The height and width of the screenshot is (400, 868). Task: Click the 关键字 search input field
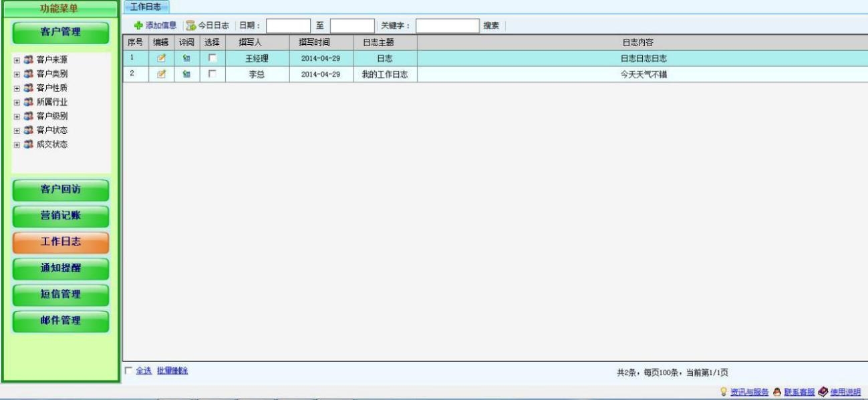[447, 25]
